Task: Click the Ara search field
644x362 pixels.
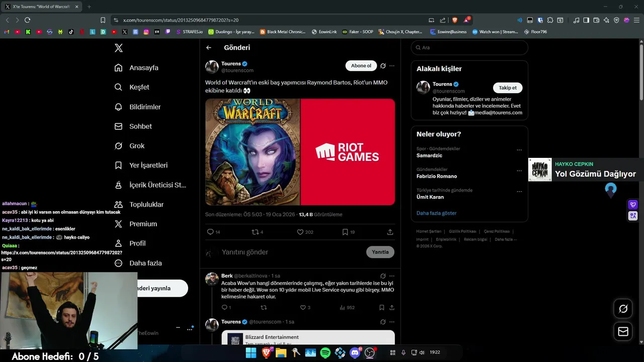Action: pos(469,47)
